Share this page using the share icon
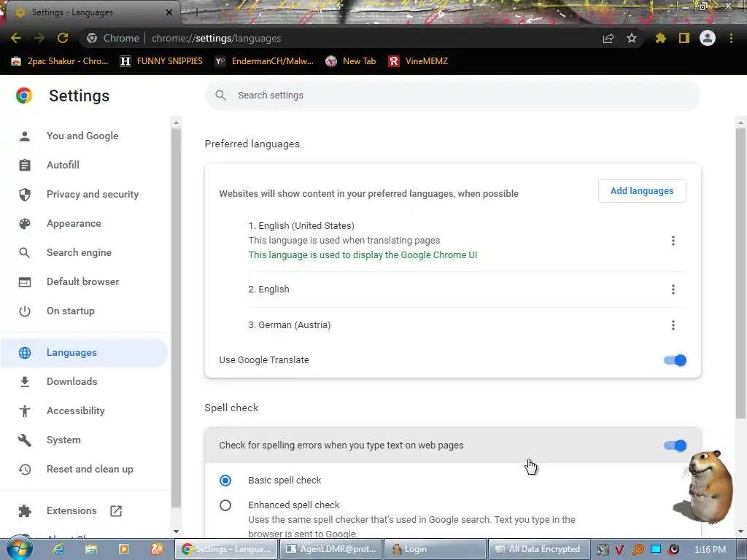The width and height of the screenshot is (747, 560). (608, 38)
